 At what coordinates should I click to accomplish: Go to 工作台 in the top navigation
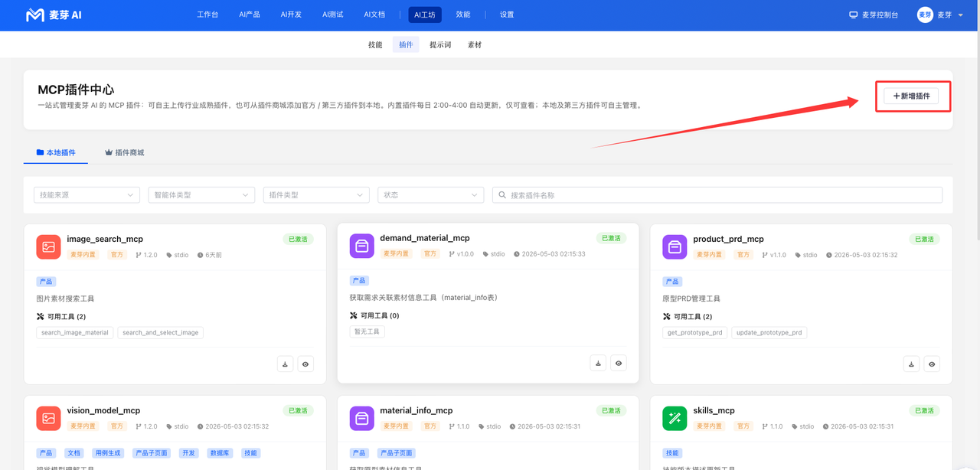(207, 15)
